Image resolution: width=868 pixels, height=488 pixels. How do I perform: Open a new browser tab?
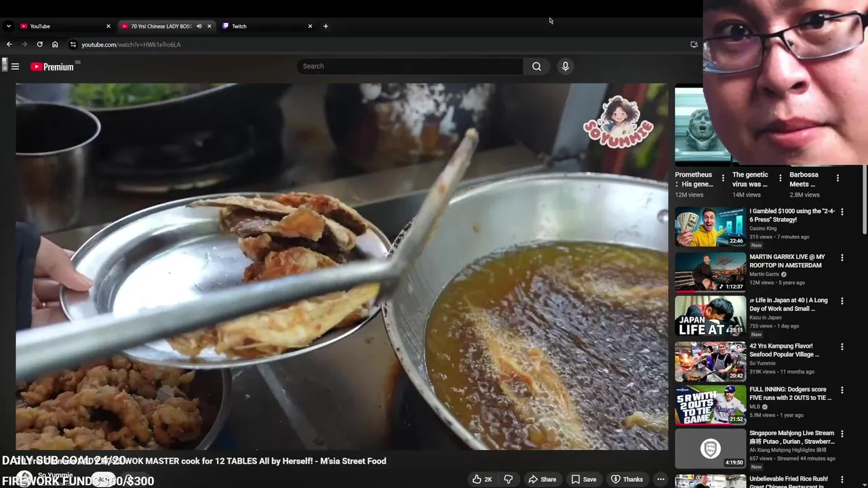tap(325, 26)
